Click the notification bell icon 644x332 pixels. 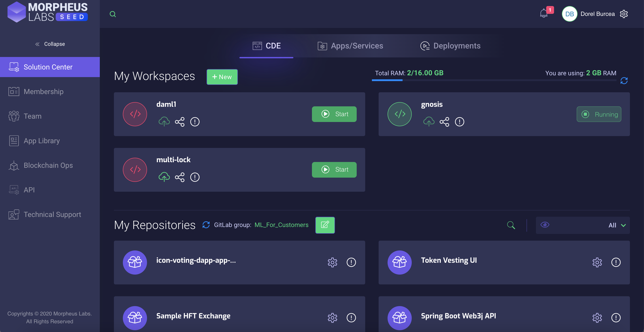(x=544, y=14)
